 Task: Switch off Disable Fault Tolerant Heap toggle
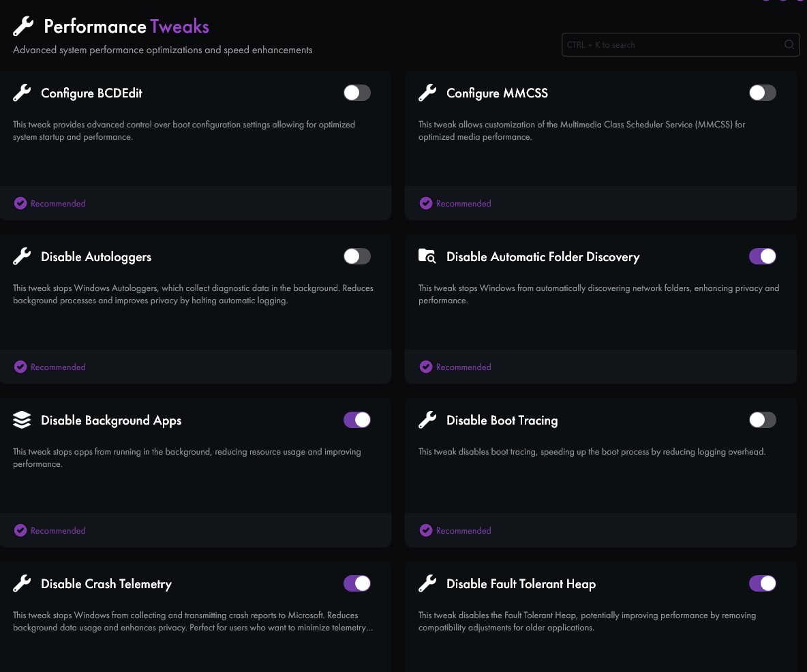pos(762,583)
